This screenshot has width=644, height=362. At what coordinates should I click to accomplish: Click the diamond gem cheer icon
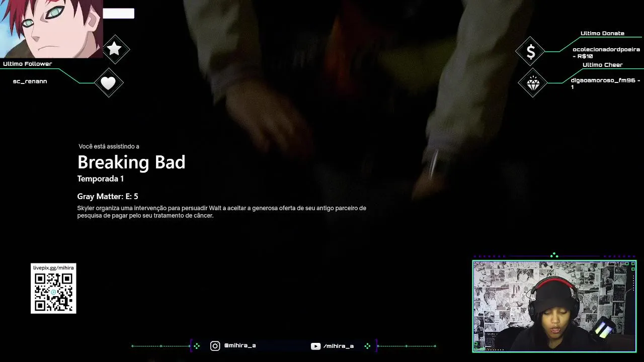coord(533,83)
